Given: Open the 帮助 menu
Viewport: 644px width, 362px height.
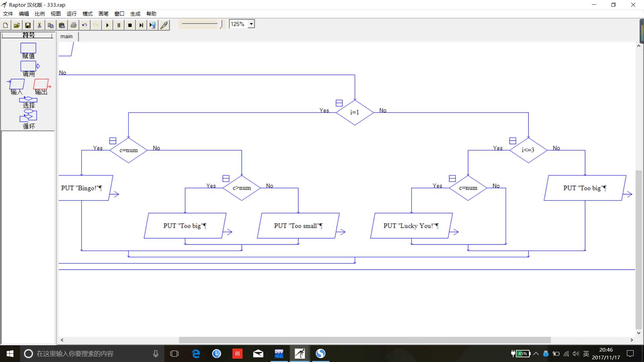Looking at the screenshot, I should tap(151, 14).
